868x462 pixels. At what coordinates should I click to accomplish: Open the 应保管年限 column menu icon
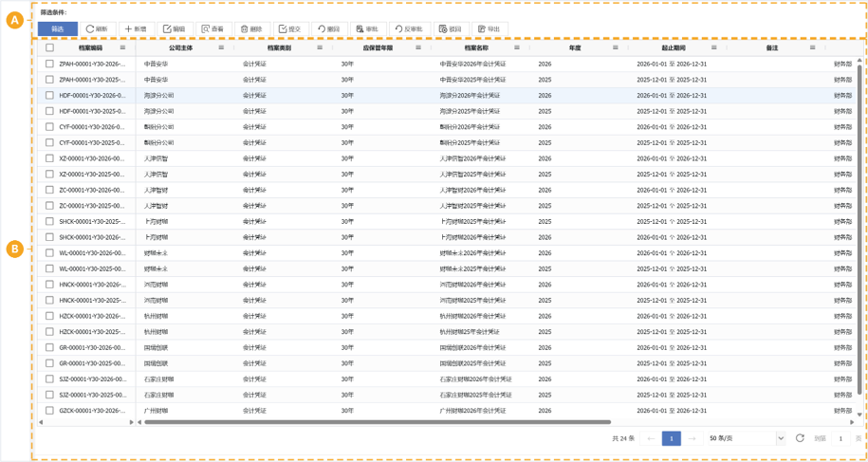tap(418, 47)
